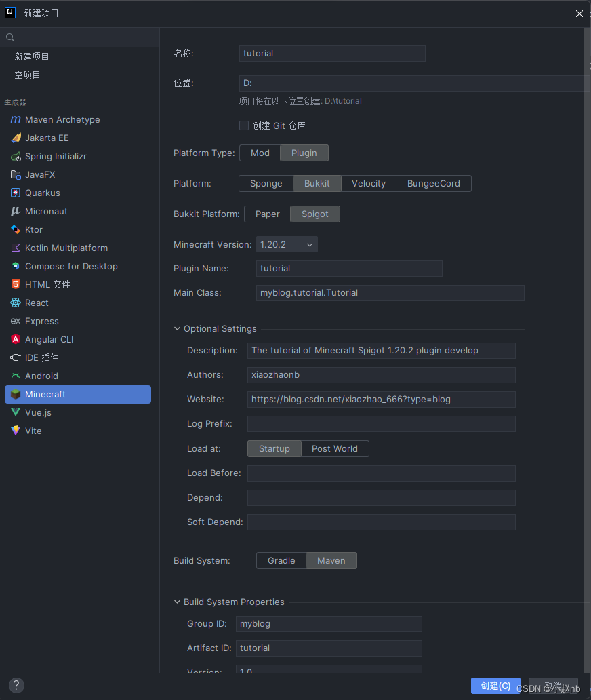Click the Angular CLI icon

coord(16,339)
